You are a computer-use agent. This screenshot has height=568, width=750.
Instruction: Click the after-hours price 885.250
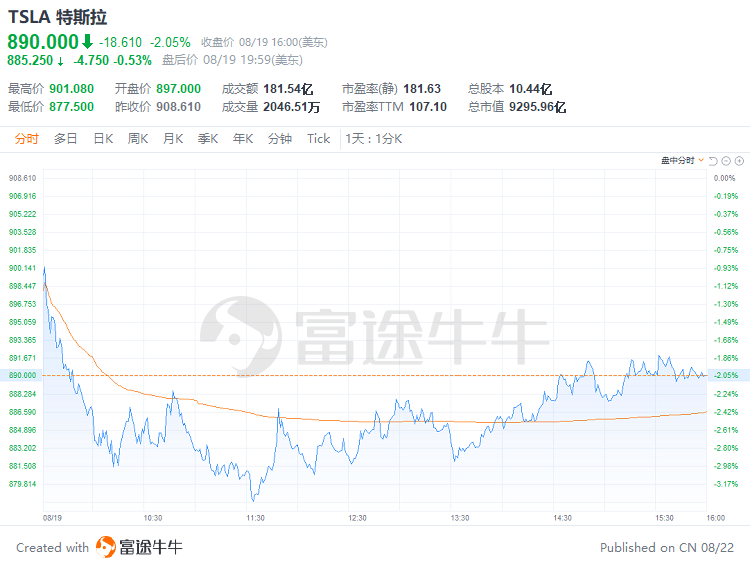pyautogui.click(x=30, y=60)
